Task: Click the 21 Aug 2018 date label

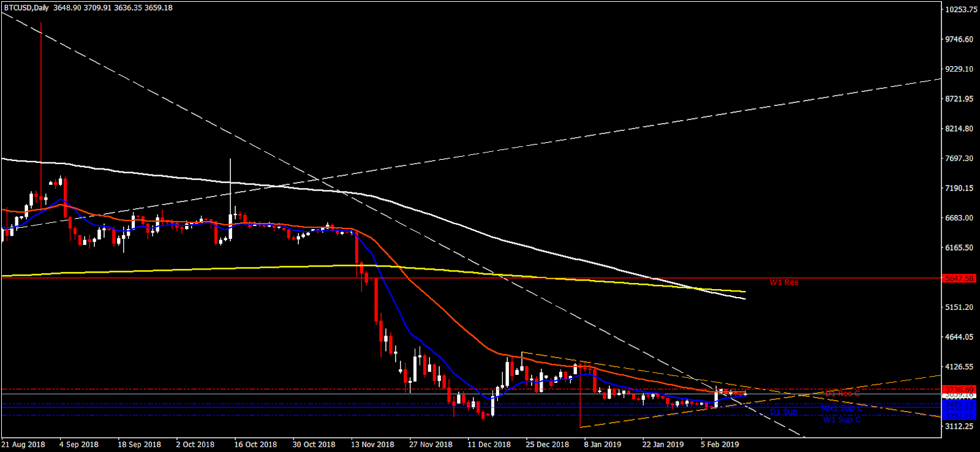Action: click(x=23, y=445)
